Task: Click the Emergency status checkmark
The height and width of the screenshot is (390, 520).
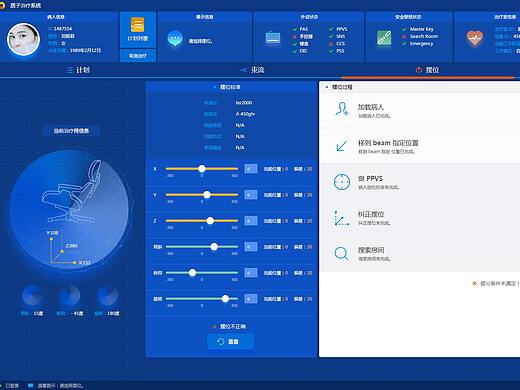Action: pyautogui.click(x=404, y=44)
